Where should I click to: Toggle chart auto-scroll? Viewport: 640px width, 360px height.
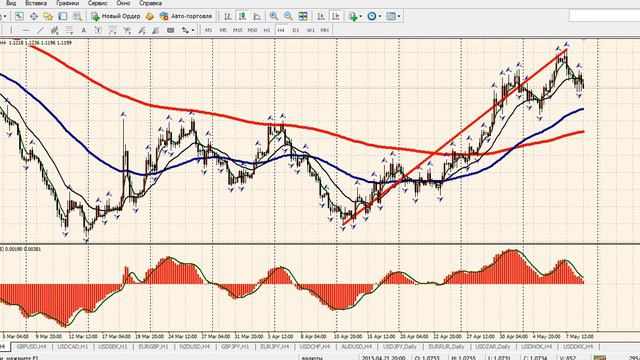click(x=321, y=16)
